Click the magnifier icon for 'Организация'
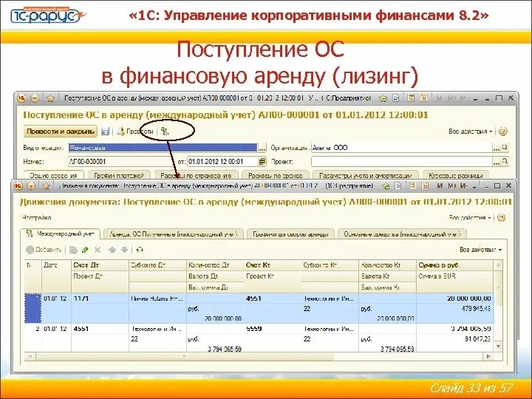 pos(505,148)
